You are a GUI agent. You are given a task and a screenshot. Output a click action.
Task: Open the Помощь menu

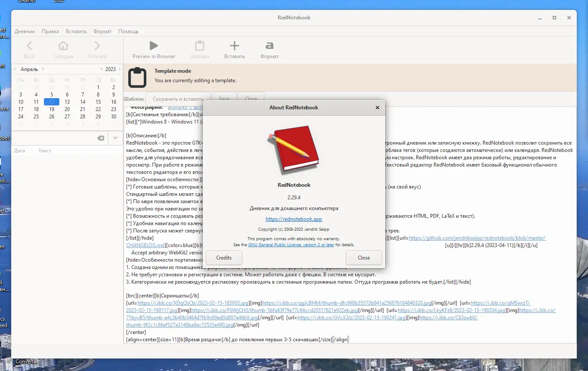(128, 31)
